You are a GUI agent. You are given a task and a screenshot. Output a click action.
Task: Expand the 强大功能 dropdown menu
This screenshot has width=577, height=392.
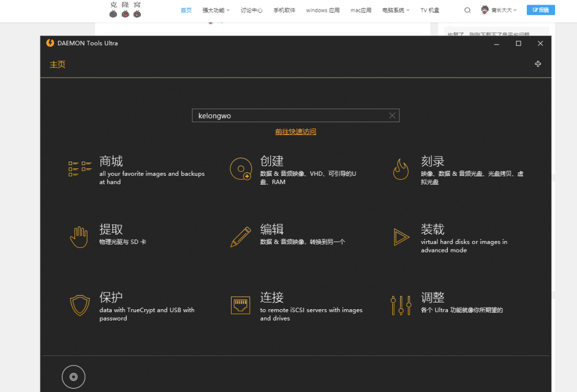tap(216, 10)
